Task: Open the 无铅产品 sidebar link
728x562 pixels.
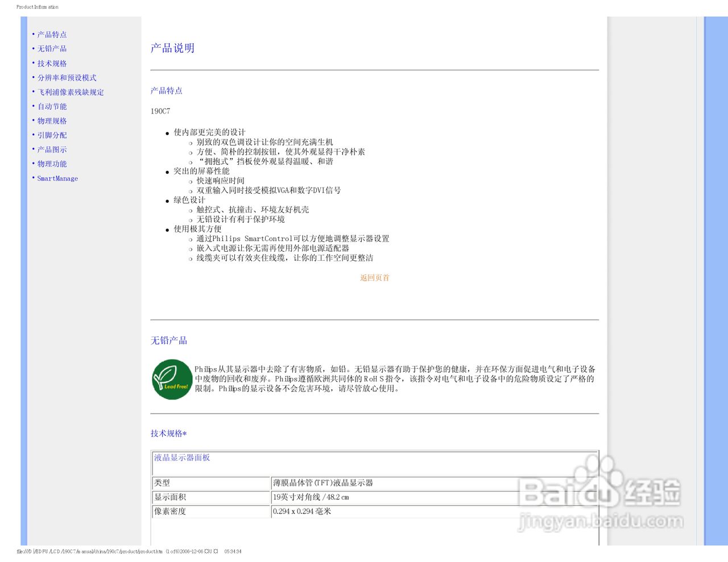Action: click(52, 49)
